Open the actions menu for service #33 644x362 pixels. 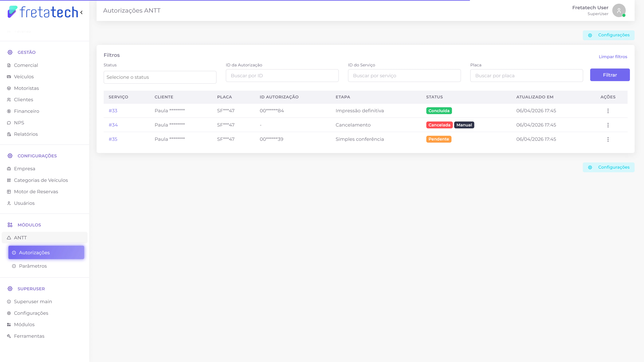(x=608, y=111)
